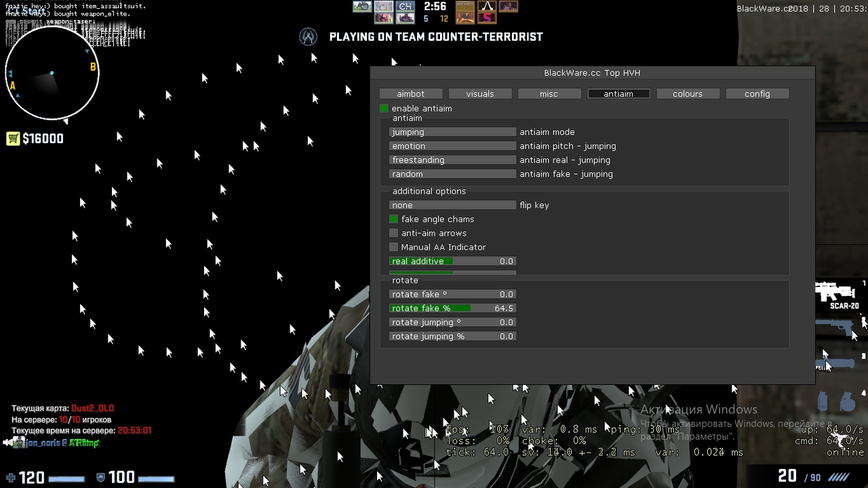Click the Counter-Terrorist team logo icon
Screen dimensions: 868x488
click(309, 37)
